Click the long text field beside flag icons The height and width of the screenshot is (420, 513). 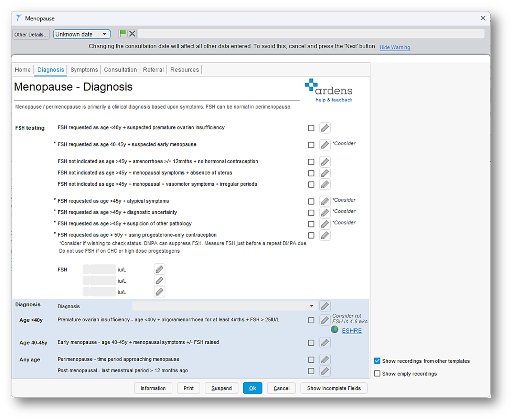(x=311, y=34)
